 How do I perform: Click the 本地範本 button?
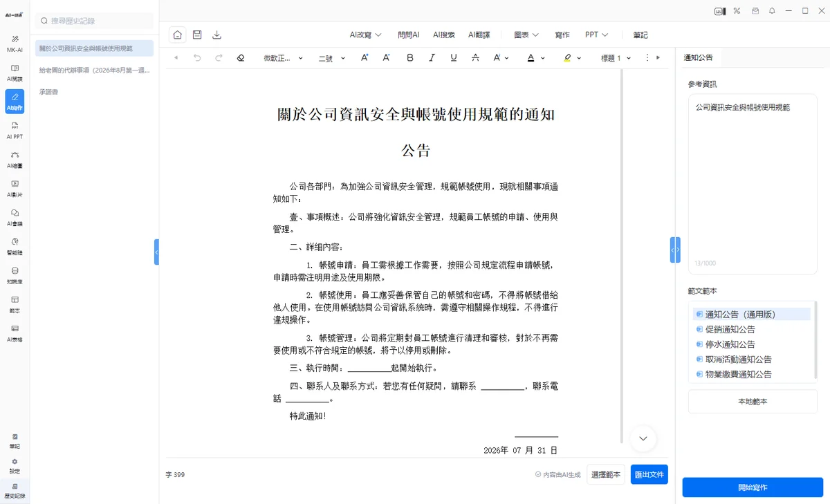coord(753,401)
